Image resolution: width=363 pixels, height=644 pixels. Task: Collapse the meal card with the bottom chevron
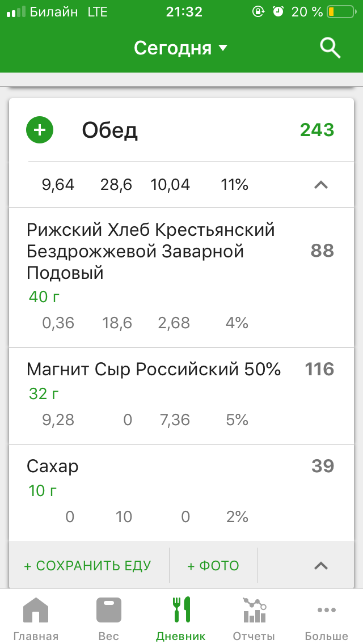tap(321, 565)
